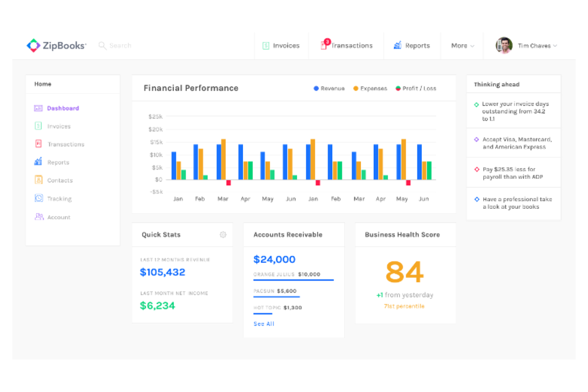
Task: Click the Account people icon in sidebar
Action: coord(39,217)
